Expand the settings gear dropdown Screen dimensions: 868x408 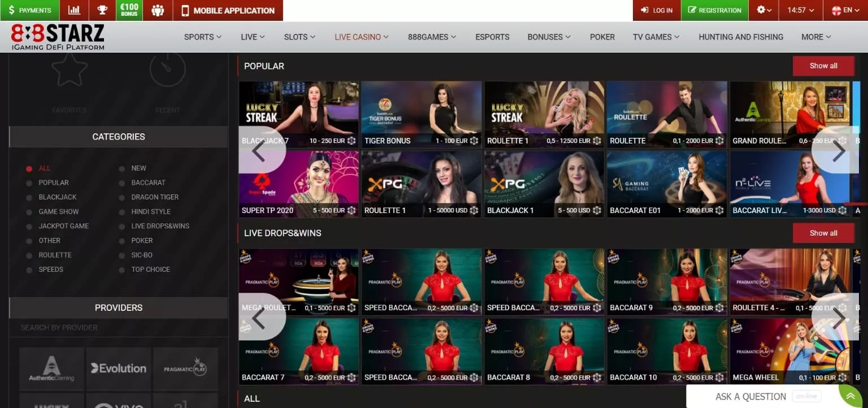point(764,10)
